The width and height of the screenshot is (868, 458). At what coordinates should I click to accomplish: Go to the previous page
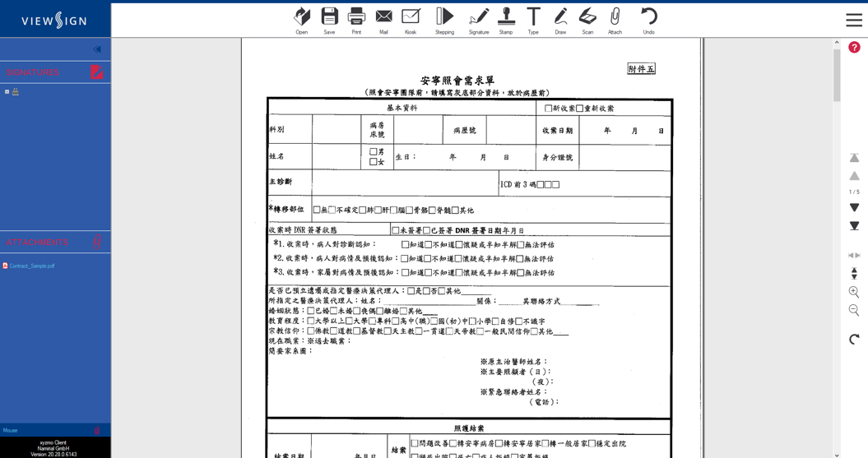tap(854, 176)
